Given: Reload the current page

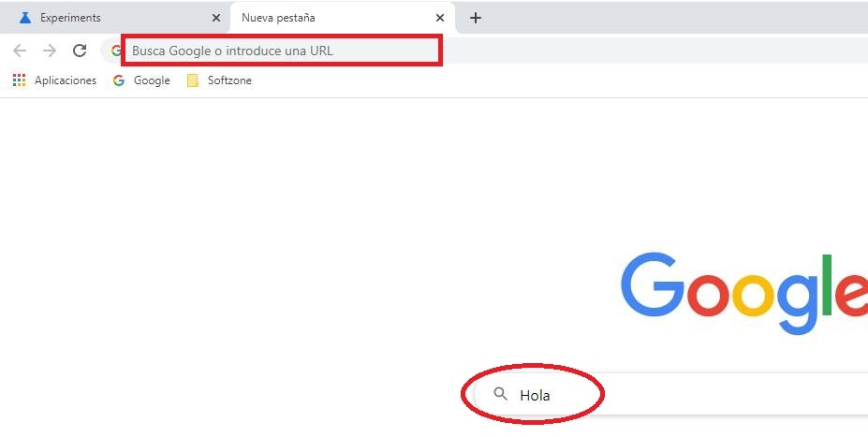Looking at the screenshot, I should 80,51.
